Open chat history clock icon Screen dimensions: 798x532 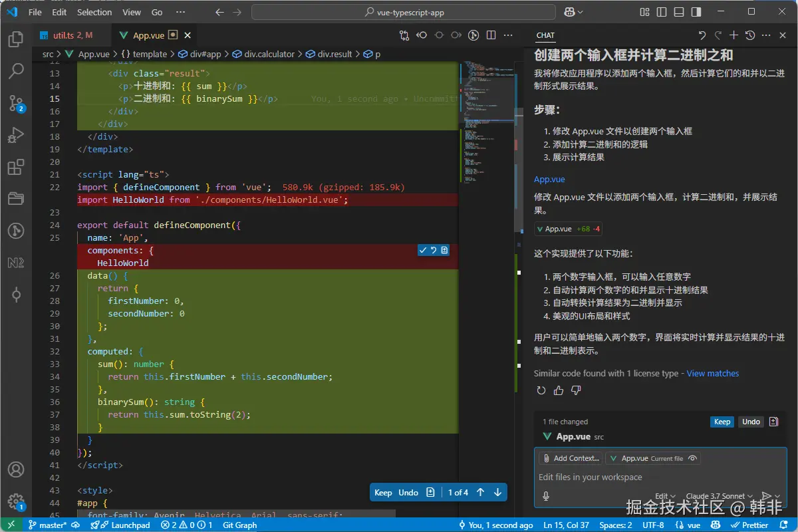click(750, 35)
